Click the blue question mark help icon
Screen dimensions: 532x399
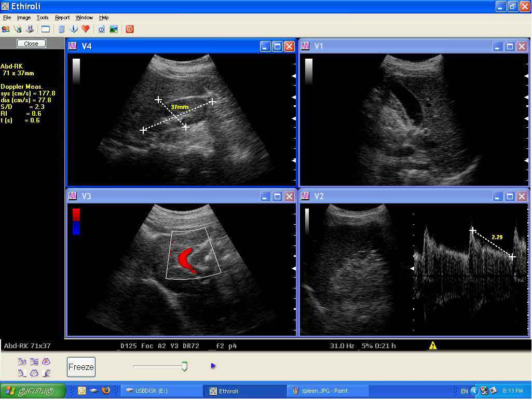101,29
